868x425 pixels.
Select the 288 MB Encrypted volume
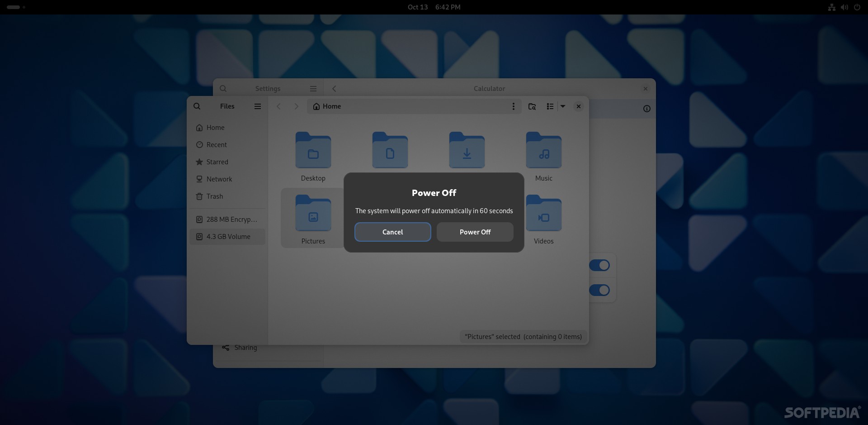[x=227, y=220]
